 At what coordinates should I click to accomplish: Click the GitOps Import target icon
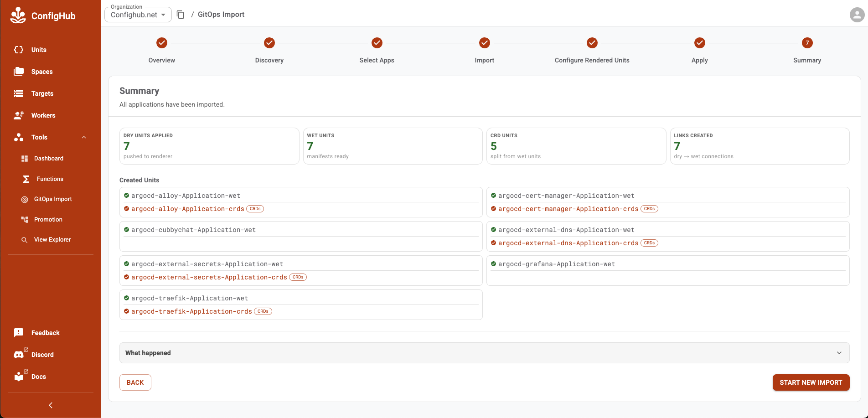coord(25,199)
